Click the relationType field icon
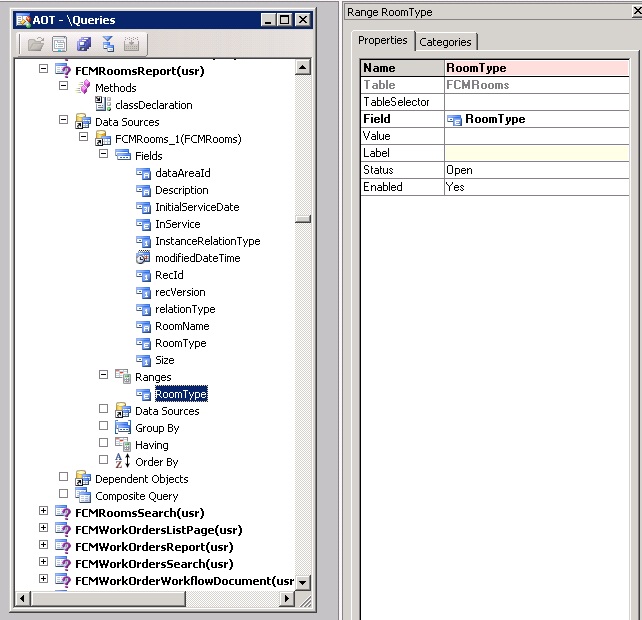Image resolution: width=642 pixels, height=620 pixels. click(x=143, y=309)
